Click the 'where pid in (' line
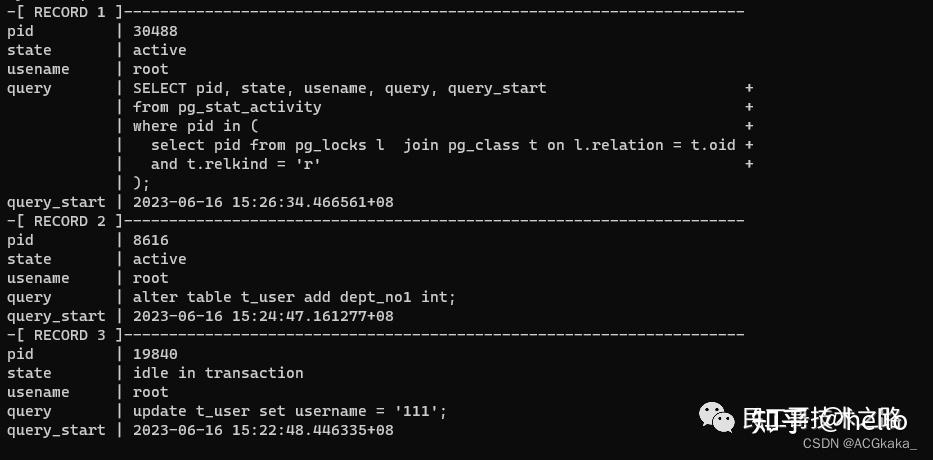Screen dimensions: 933x460 click(x=195, y=126)
